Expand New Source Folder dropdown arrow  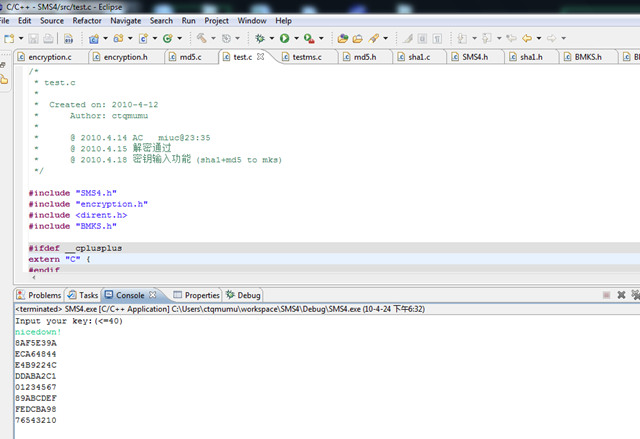[130, 38]
